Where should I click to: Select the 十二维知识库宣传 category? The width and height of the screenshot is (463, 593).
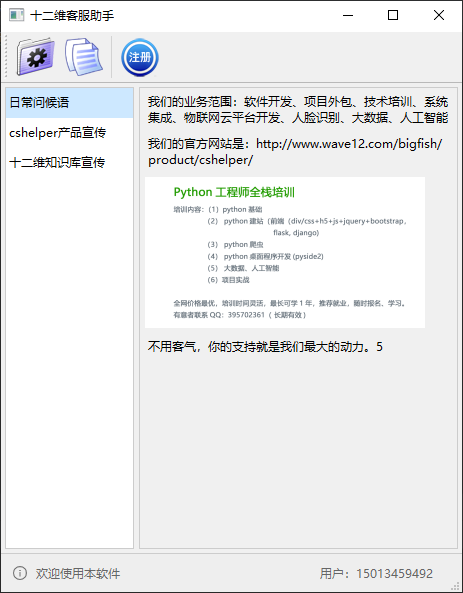pyautogui.click(x=70, y=163)
